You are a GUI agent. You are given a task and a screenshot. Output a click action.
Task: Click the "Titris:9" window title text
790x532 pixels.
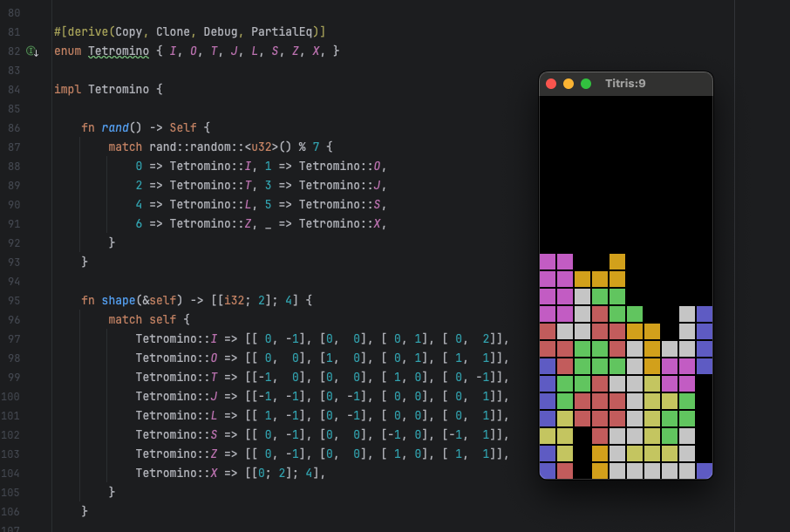(x=625, y=84)
